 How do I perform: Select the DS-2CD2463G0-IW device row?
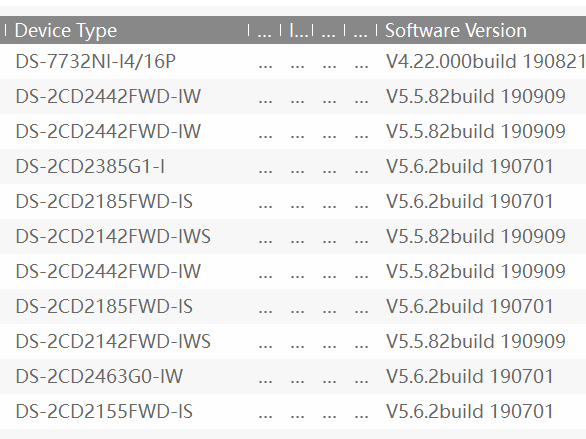click(293, 376)
